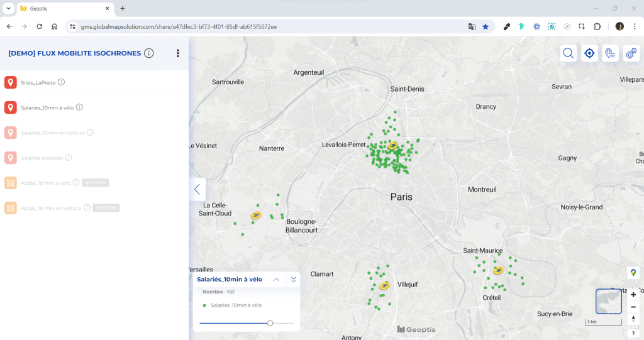Click the Nanterre map label
Viewport: 644px width, 340px height.
point(272,149)
